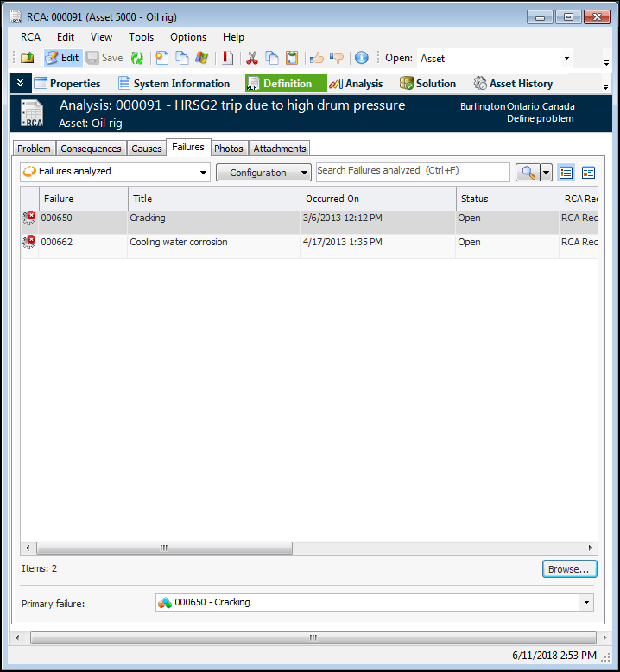Switch to list view icon

(x=566, y=173)
